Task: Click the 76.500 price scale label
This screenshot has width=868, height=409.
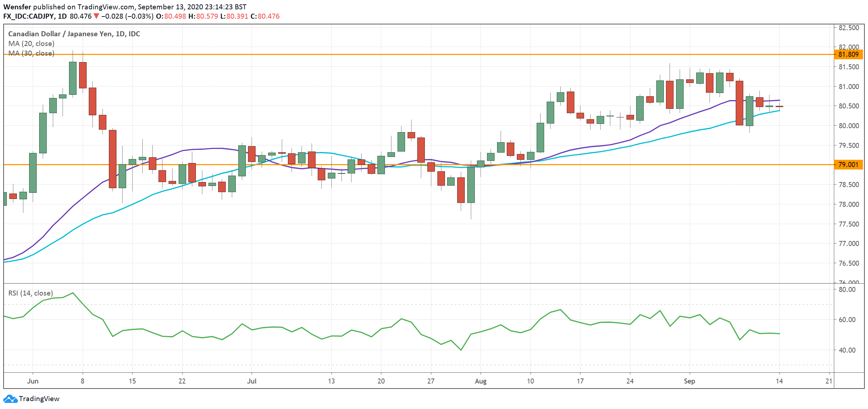Action: [x=849, y=263]
